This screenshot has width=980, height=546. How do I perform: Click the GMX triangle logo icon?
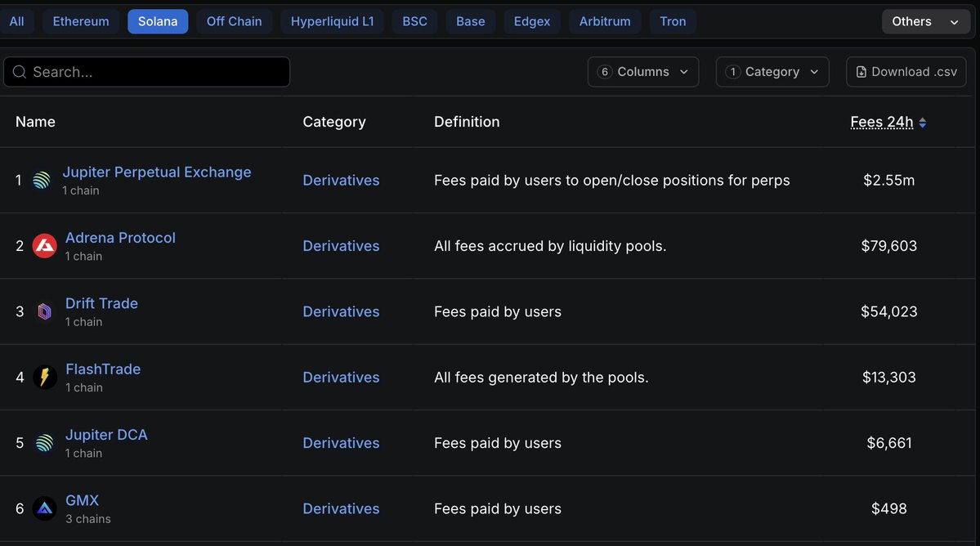[x=44, y=508]
